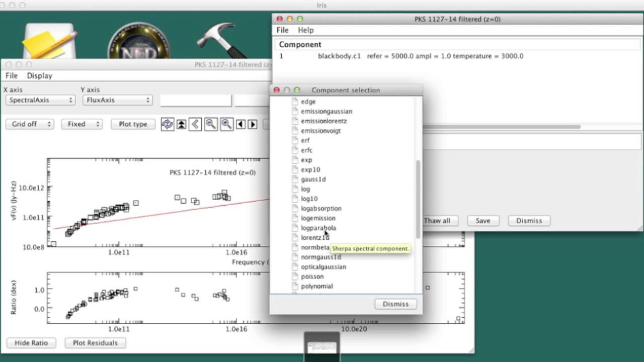Open the Grid off dropdown

tap(30, 124)
